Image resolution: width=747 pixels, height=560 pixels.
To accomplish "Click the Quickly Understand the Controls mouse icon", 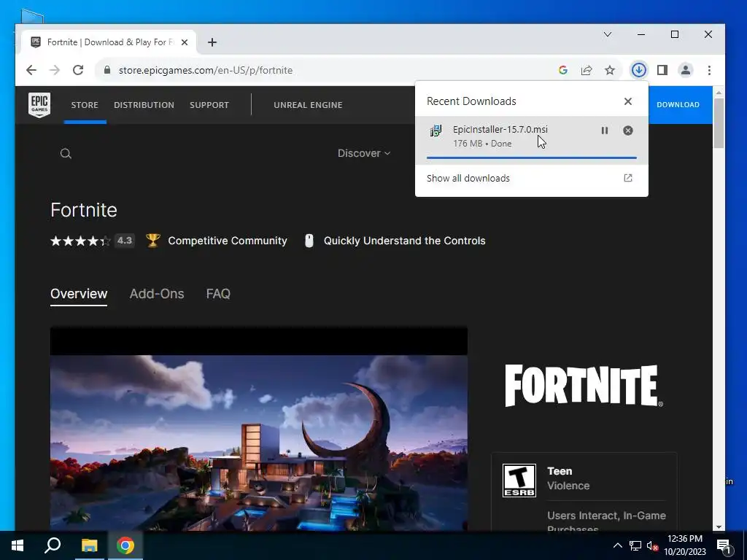I will 309,241.
